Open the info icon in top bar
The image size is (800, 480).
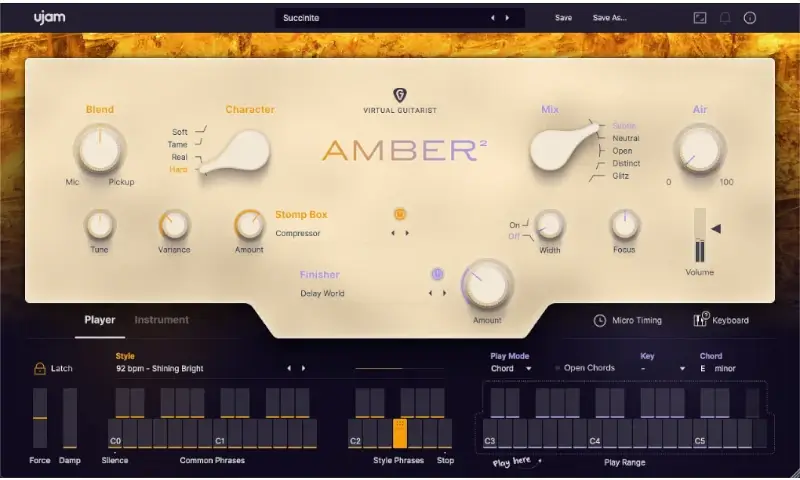tap(750, 17)
